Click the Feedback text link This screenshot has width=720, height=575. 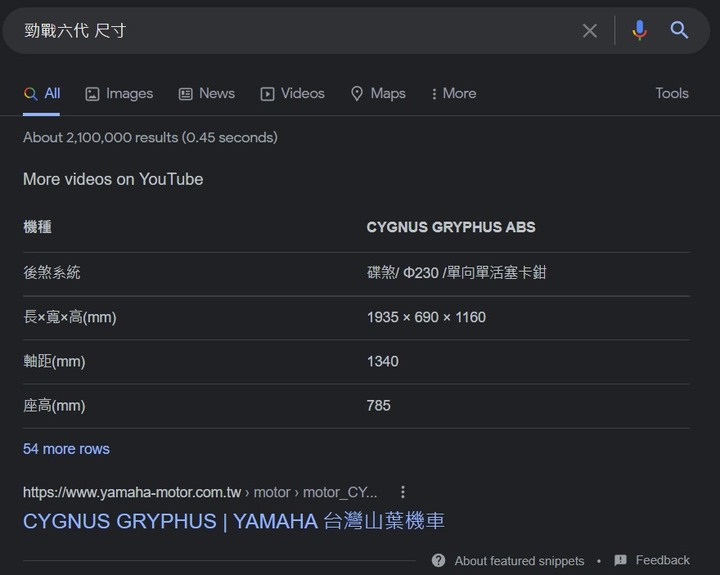(663, 560)
